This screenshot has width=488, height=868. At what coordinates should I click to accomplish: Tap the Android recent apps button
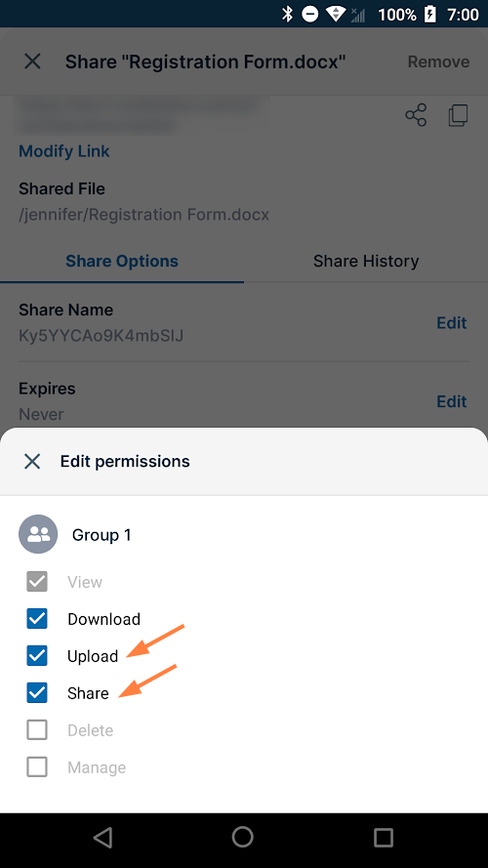(x=383, y=838)
